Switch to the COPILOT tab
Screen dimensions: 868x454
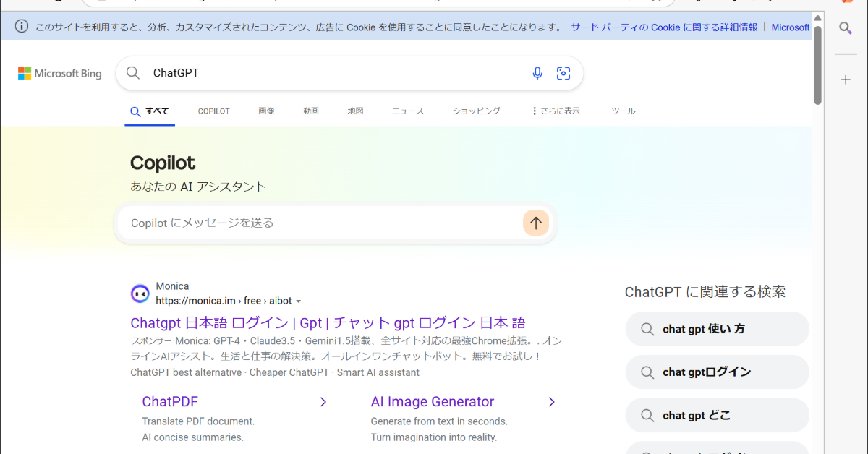(x=213, y=111)
